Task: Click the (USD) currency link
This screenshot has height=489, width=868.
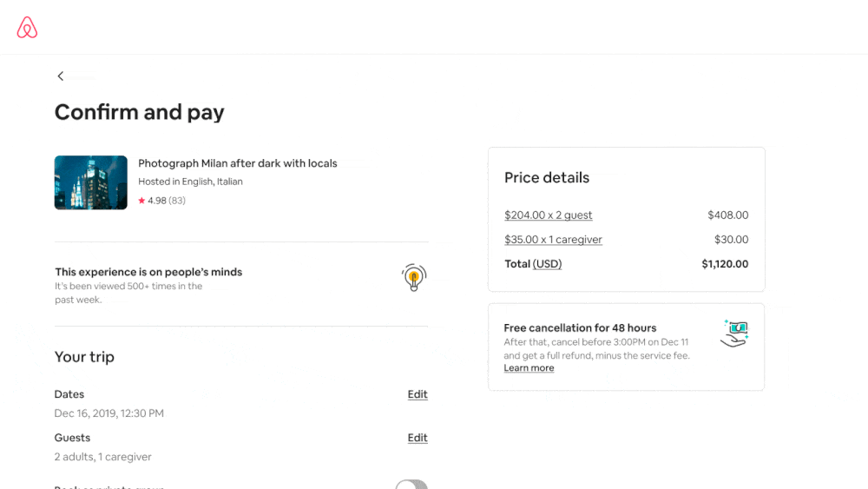Action: click(547, 264)
